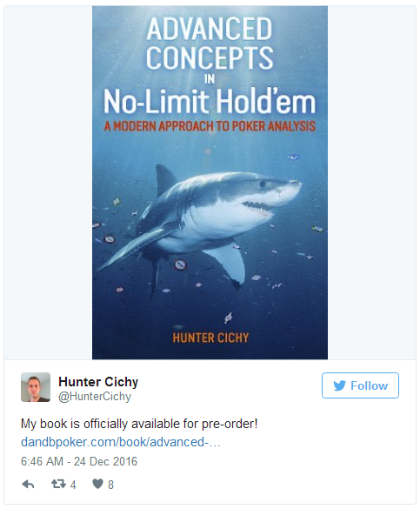This screenshot has height=509, width=420.
Task: Open Hunter Cichy's profile avatar photo
Action: pyautogui.click(x=36, y=387)
